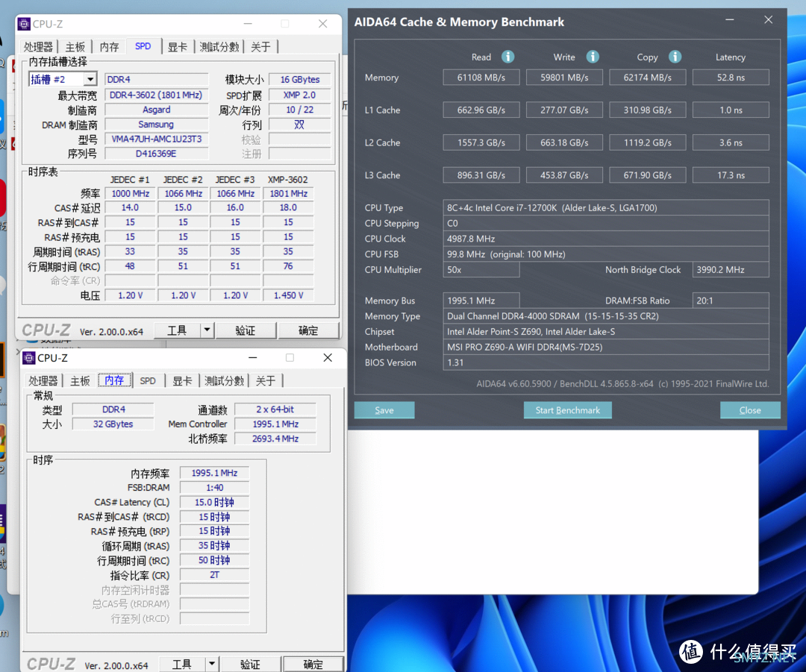Click the DRAM:FSB Ratio 20:1 field
Viewport: 806px width, 672px height.
point(731,301)
